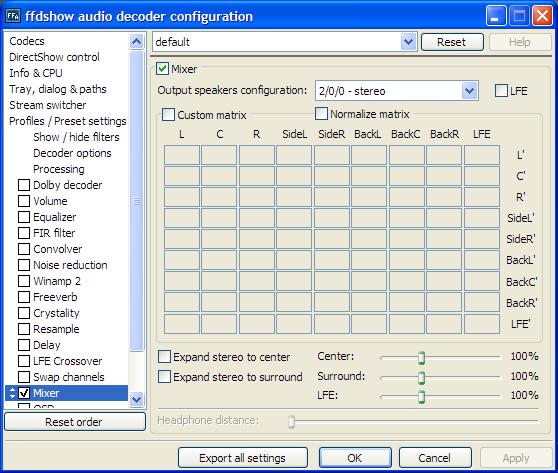Screen dimensions: 558x473
Task: Open the default preset dropdown
Action: [x=408, y=42]
